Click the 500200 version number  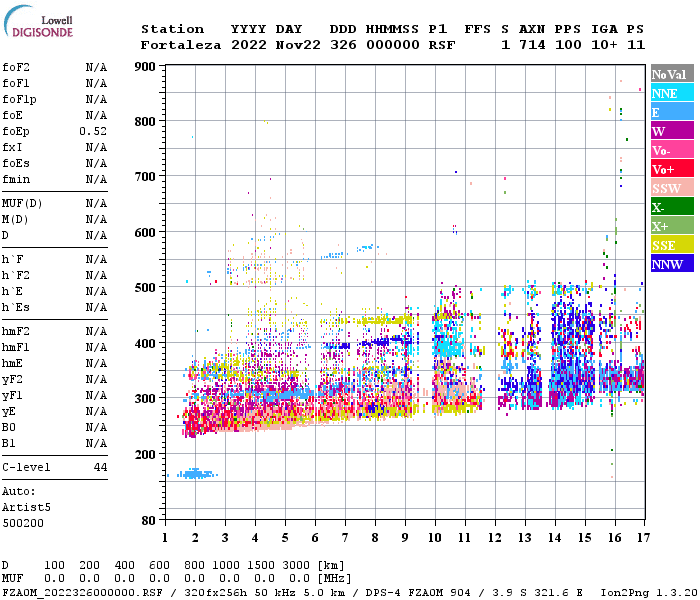pos(23,523)
